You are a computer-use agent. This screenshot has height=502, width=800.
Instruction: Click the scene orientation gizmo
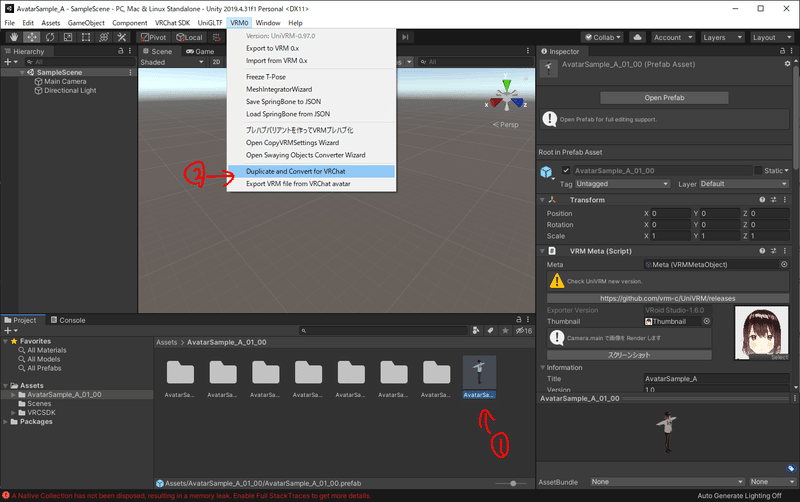(x=506, y=95)
